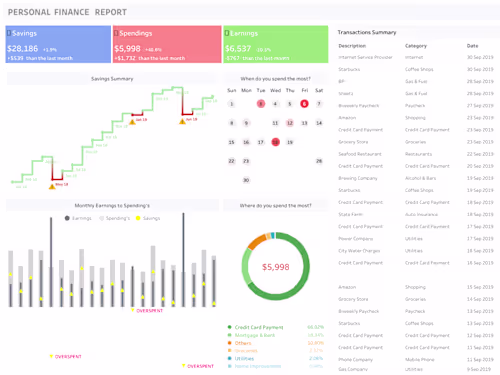Image resolution: width=500 pixels, height=375 pixels.
Task: Click the Jan 19 warning triangle
Action: [x=132, y=122]
